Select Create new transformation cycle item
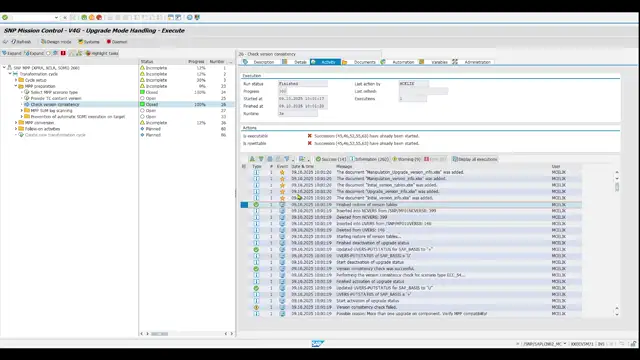This screenshot has height=360, width=640. click(55, 135)
